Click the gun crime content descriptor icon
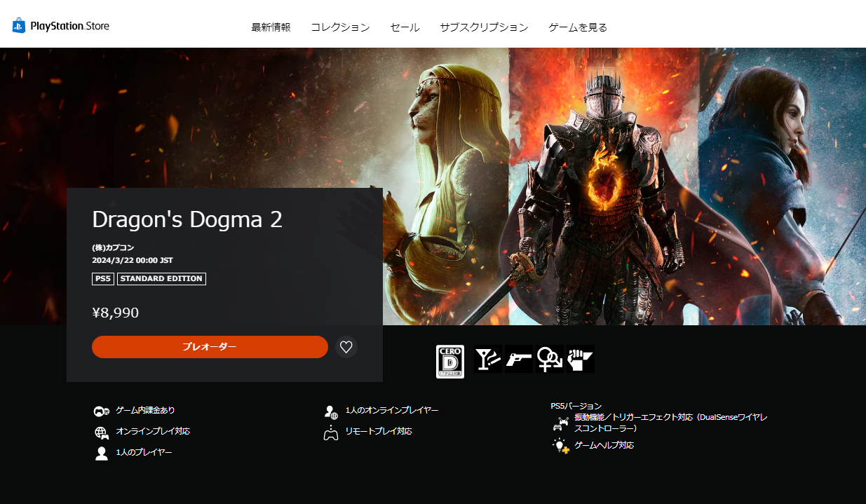This screenshot has height=504, width=866. tap(519, 359)
